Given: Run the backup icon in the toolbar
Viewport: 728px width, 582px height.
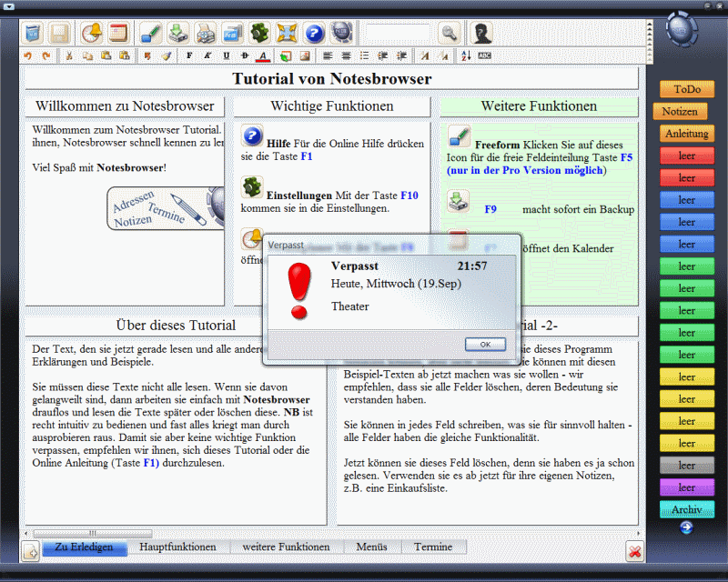Looking at the screenshot, I should [x=178, y=33].
